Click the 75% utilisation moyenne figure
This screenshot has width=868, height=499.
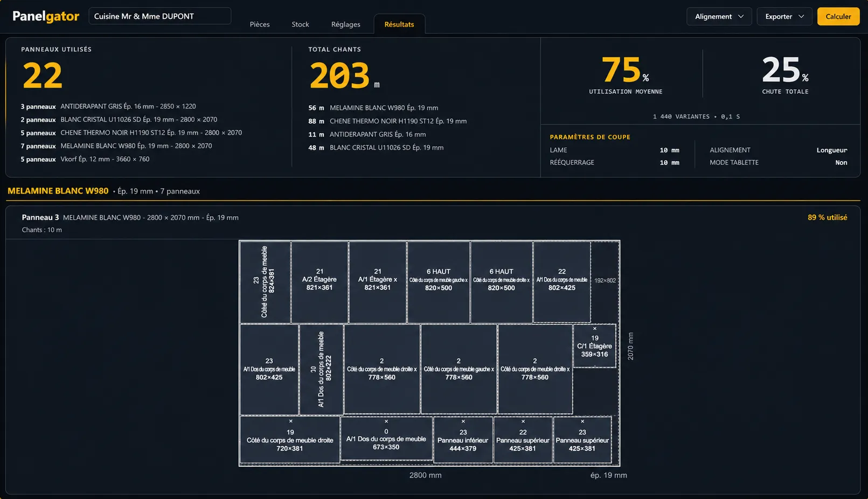[625, 70]
